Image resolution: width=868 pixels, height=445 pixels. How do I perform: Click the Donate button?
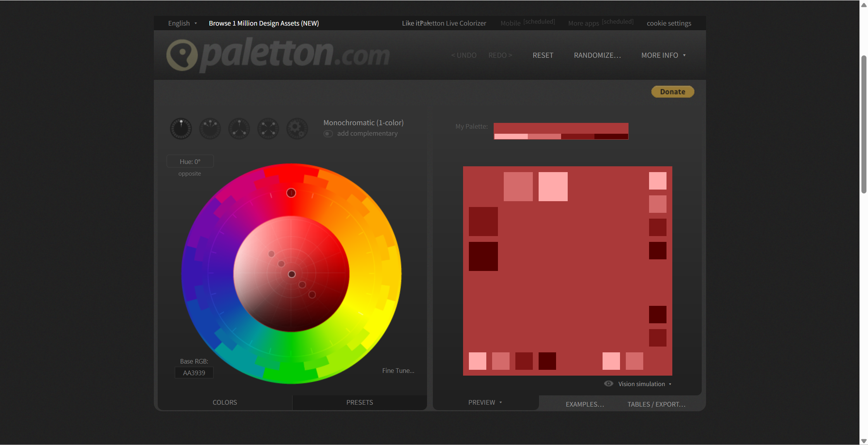point(672,92)
